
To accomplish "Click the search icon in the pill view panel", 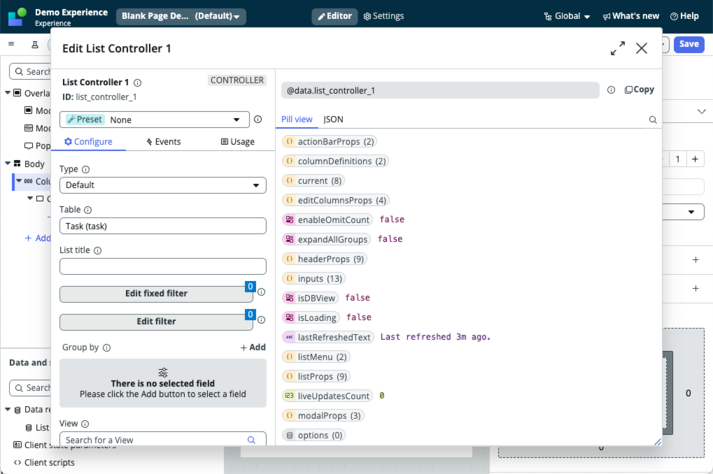I will pyautogui.click(x=653, y=120).
